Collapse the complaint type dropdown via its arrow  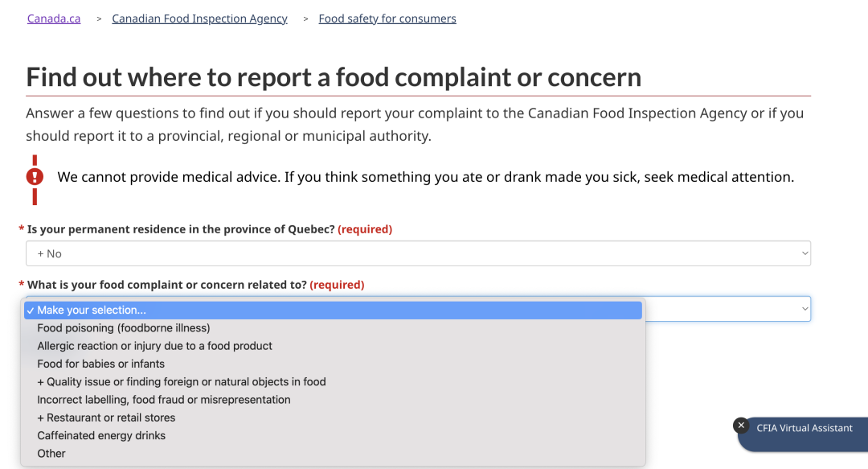point(805,309)
